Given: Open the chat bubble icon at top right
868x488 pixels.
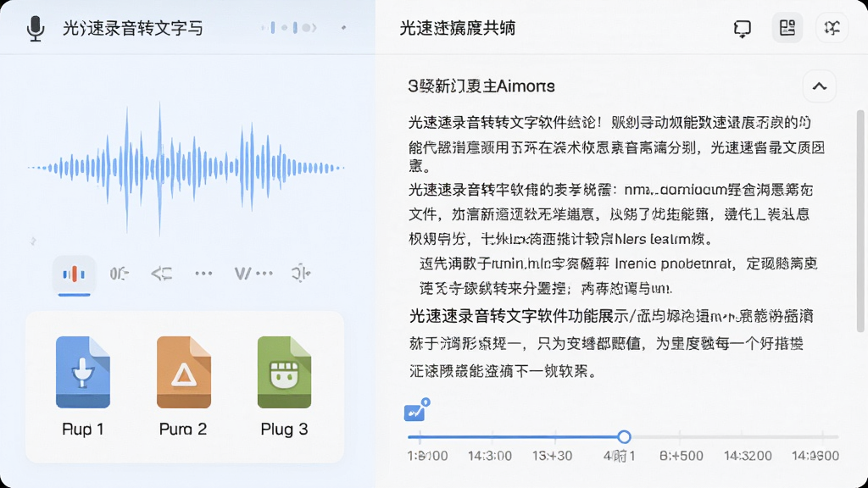Looking at the screenshot, I should (x=742, y=28).
